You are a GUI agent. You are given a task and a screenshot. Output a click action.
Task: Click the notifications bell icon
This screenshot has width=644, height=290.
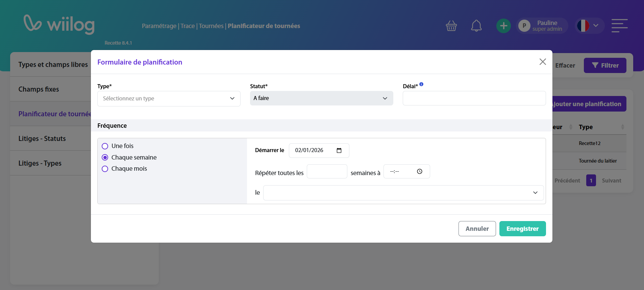click(476, 26)
